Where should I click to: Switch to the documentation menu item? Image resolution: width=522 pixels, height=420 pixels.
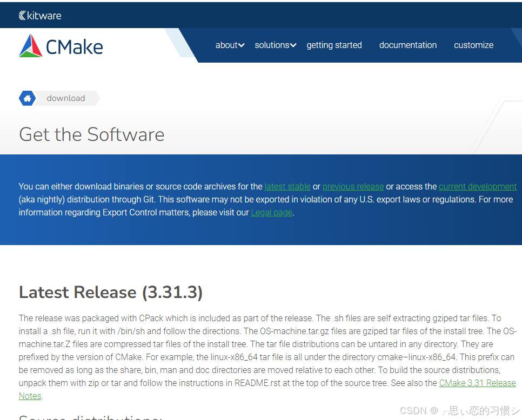(408, 45)
